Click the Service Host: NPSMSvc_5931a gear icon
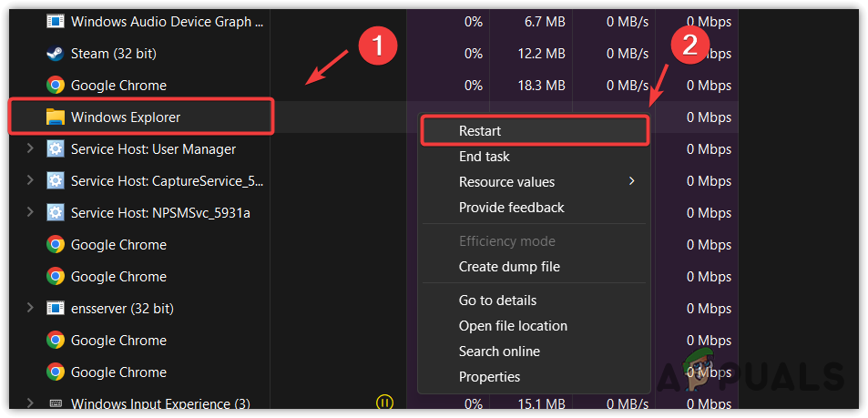 [x=56, y=213]
